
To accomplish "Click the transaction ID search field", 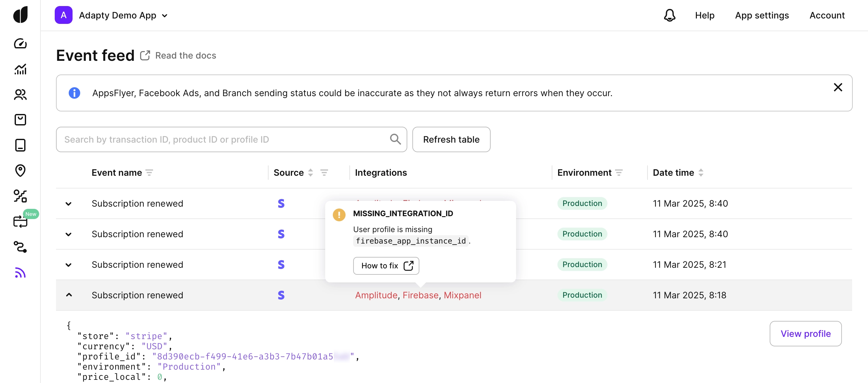I will click(x=222, y=139).
